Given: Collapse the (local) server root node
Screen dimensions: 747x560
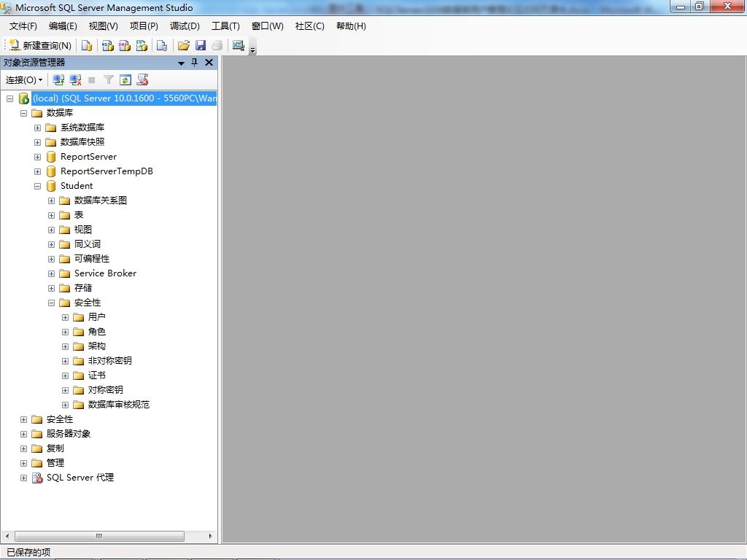Looking at the screenshot, I should pyautogui.click(x=10, y=98).
